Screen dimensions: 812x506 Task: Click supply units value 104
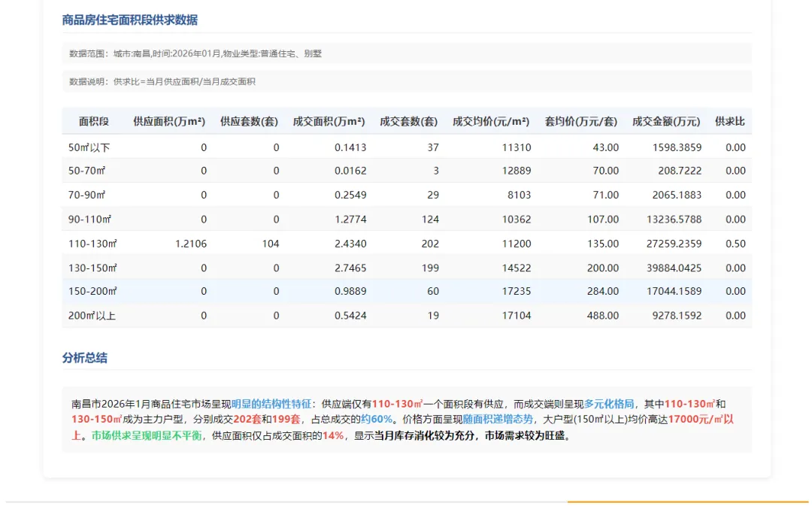pyautogui.click(x=271, y=244)
